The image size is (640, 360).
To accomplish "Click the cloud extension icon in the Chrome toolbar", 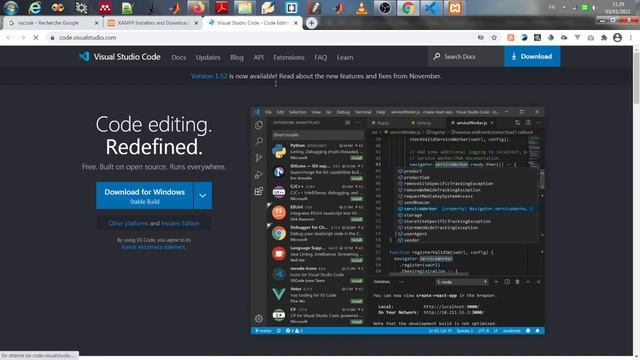I will point(564,38).
